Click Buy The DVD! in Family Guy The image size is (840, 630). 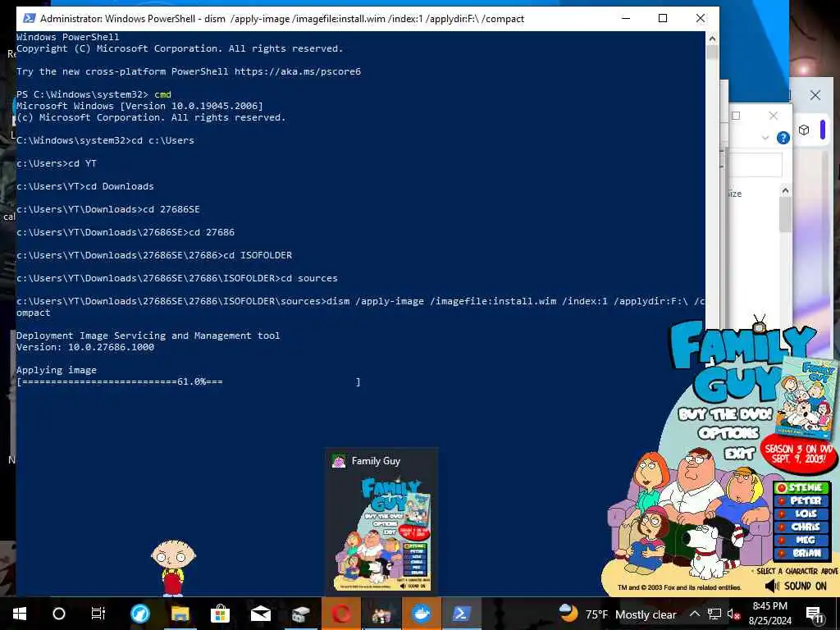(x=725, y=414)
